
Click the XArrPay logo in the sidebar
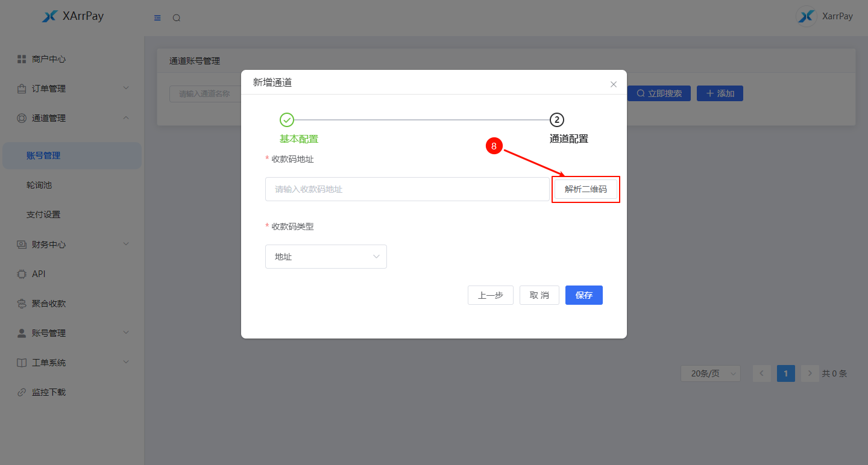(x=49, y=16)
